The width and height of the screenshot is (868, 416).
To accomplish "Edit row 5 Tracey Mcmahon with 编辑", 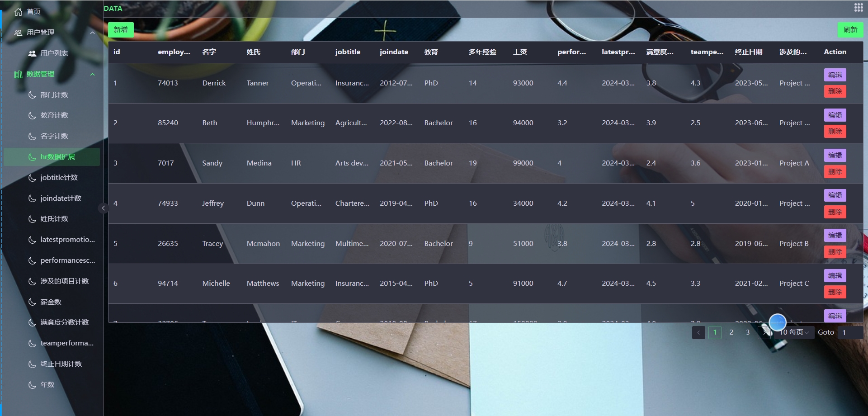I will (835, 236).
